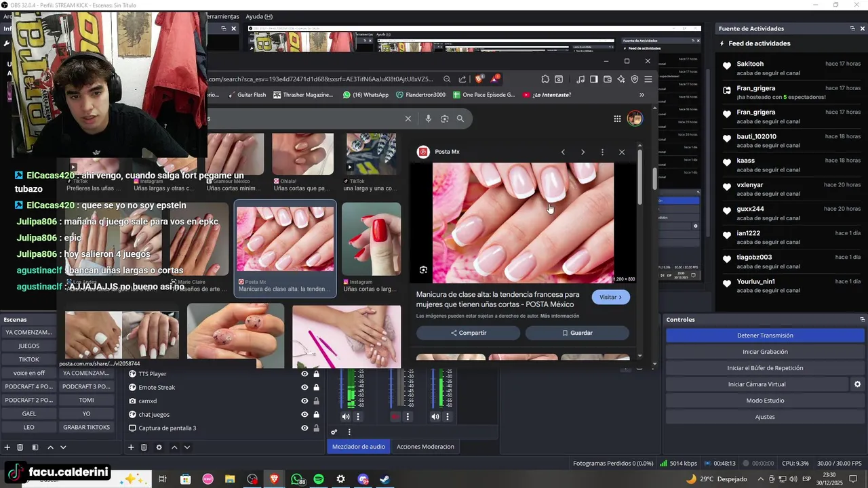Open options dots of third audio channel

[447, 417]
